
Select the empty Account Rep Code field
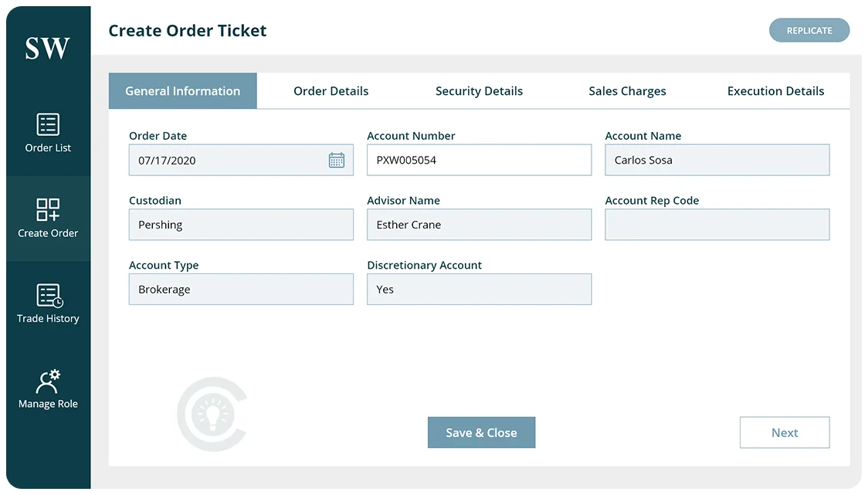[717, 225]
